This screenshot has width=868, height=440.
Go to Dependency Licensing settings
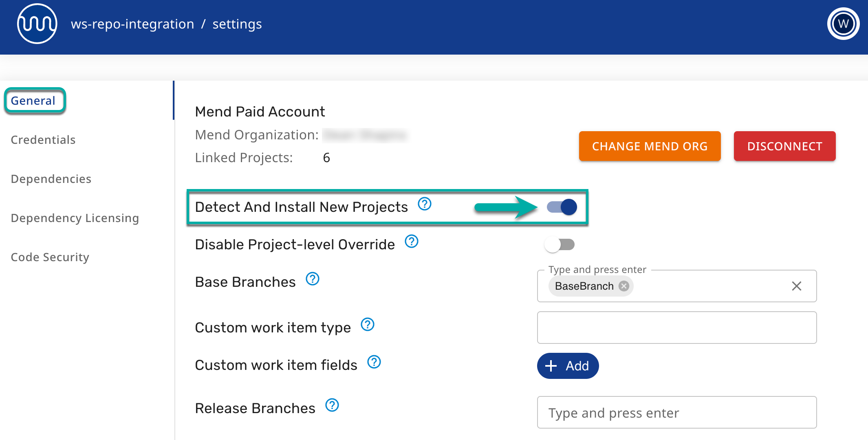(75, 218)
